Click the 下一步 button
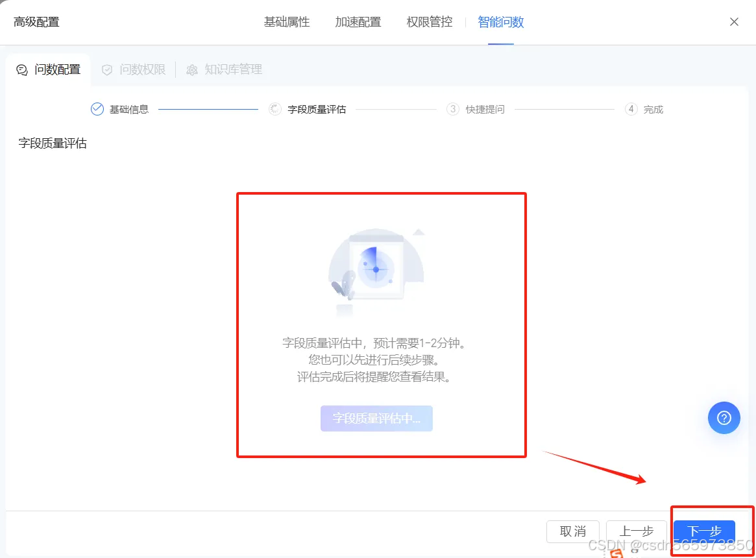Viewport: 756px width, 558px height. point(703,531)
